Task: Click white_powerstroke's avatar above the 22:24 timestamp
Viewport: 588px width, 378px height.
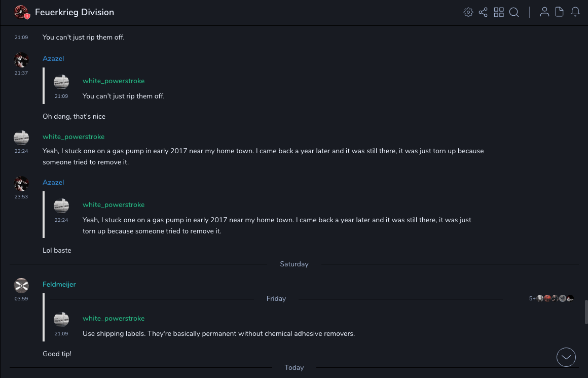Action: click(x=21, y=138)
